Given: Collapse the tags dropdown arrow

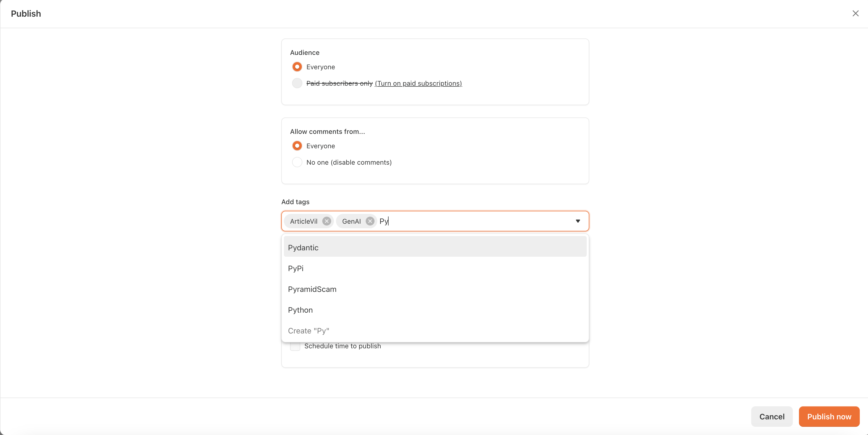Looking at the screenshot, I should pos(577,221).
